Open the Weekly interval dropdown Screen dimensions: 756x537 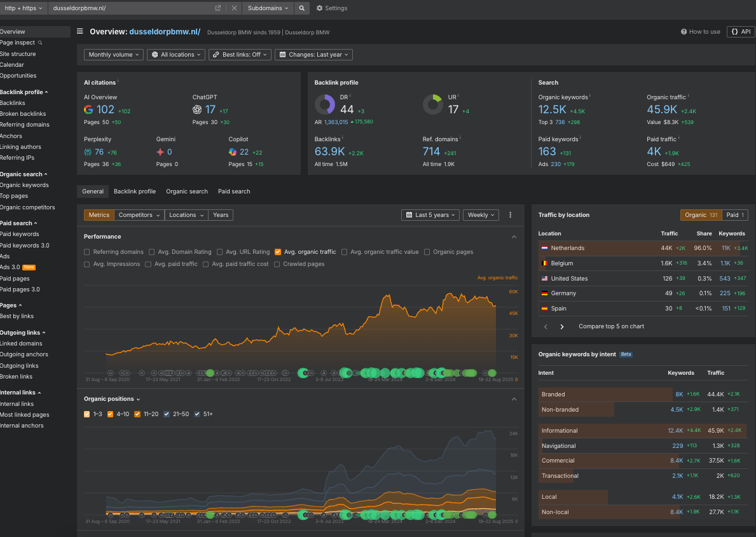pos(481,215)
